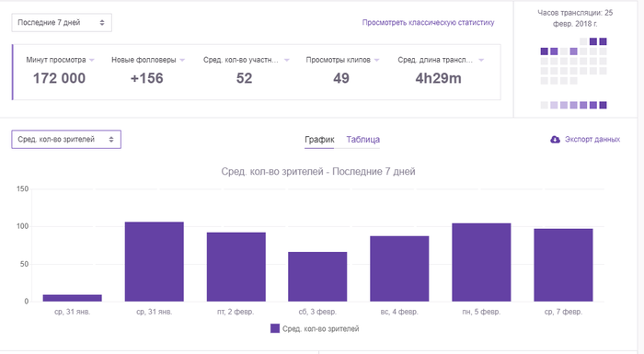
Task: Select the stream length value 4h29m
Action: (x=438, y=78)
